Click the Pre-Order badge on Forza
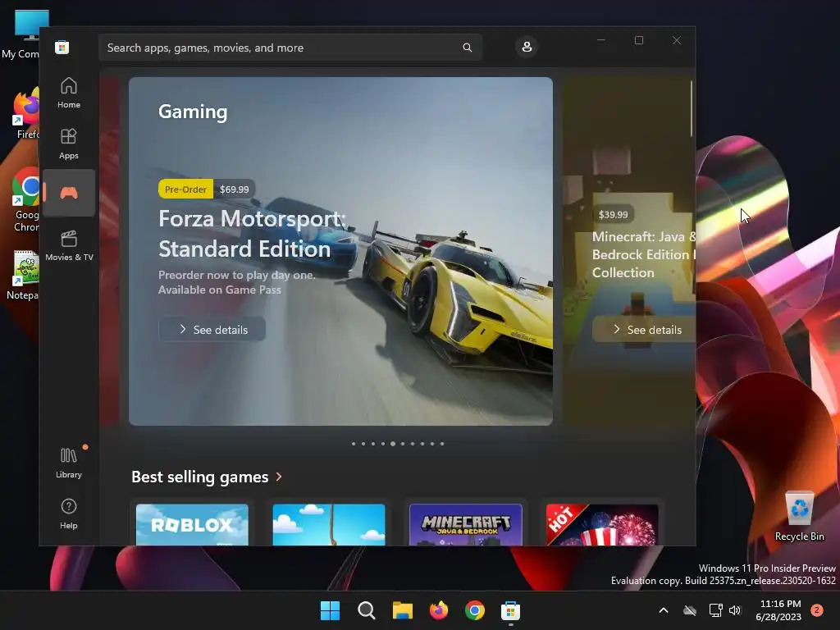This screenshot has width=840, height=630. point(185,189)
